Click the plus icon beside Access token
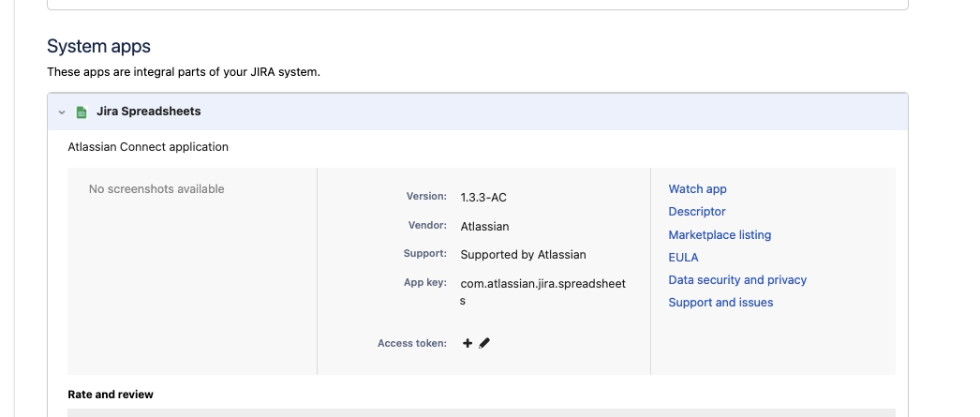The image size is (980, 417). tap(468, 343)
